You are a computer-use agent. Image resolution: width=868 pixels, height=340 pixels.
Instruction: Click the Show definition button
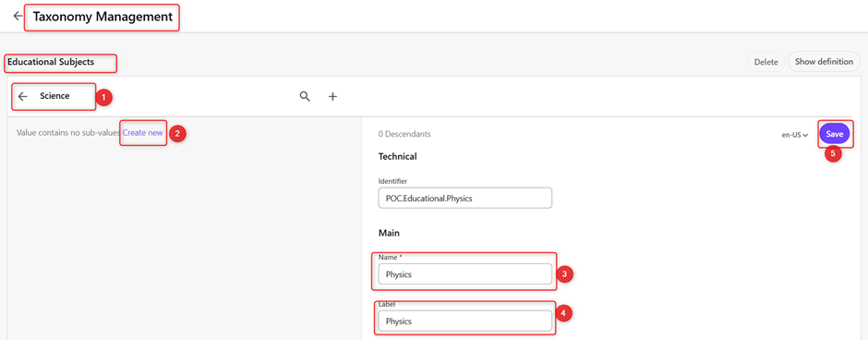pos(824,62)
